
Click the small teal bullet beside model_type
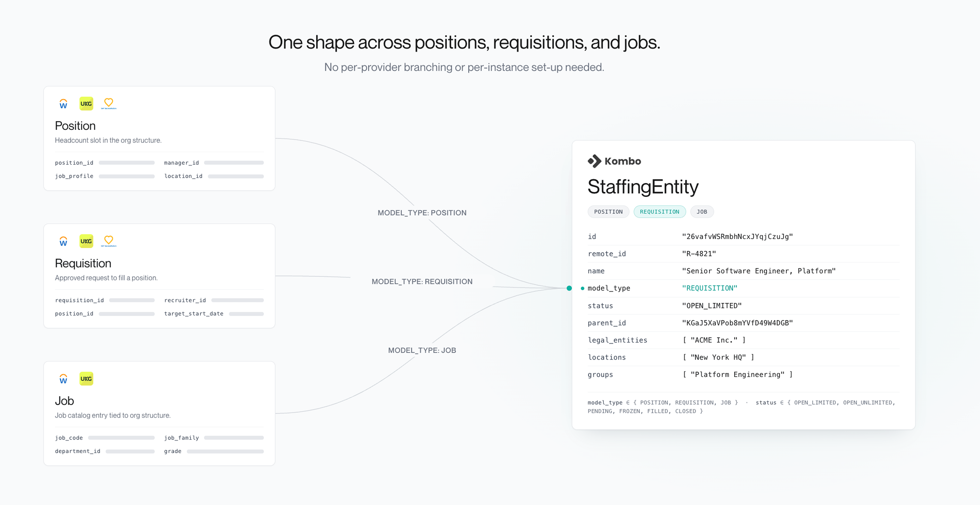pos(582,289)
